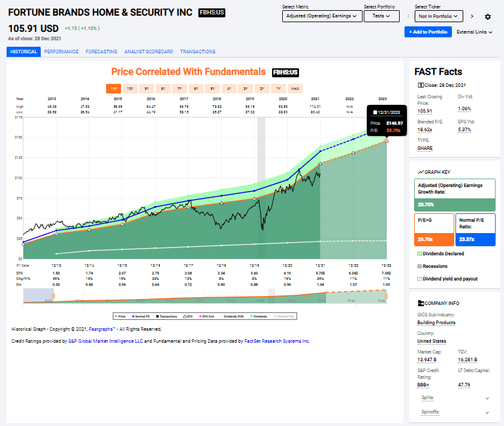Click the 1.06% dividend yield value
Screen dimensions: 504x426
coord(464,109)
